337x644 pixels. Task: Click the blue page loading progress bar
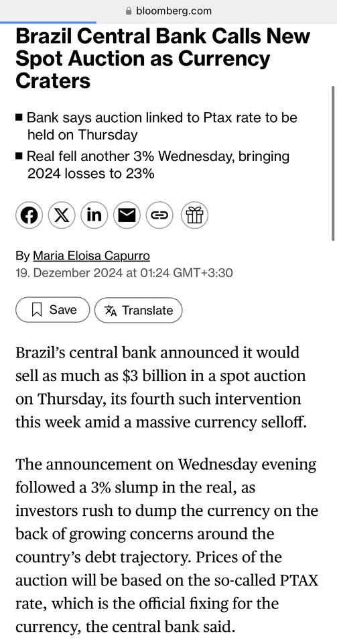[48, 23]
